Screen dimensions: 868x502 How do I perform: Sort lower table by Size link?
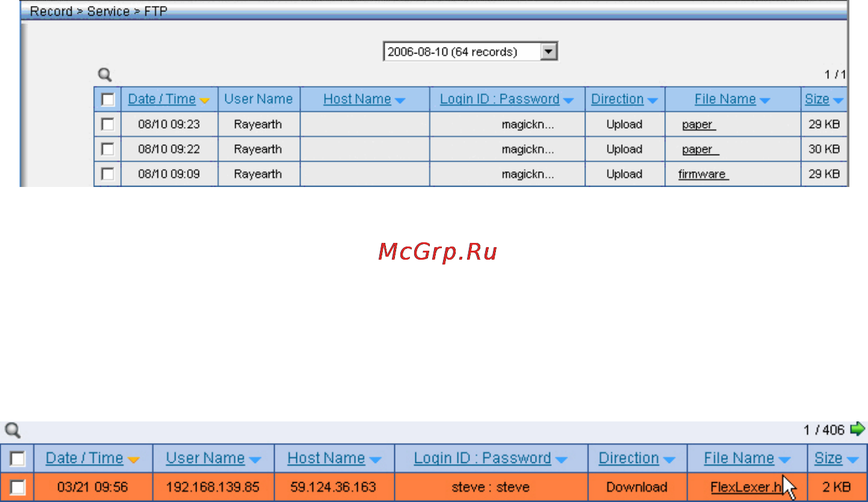coord(828,458)
